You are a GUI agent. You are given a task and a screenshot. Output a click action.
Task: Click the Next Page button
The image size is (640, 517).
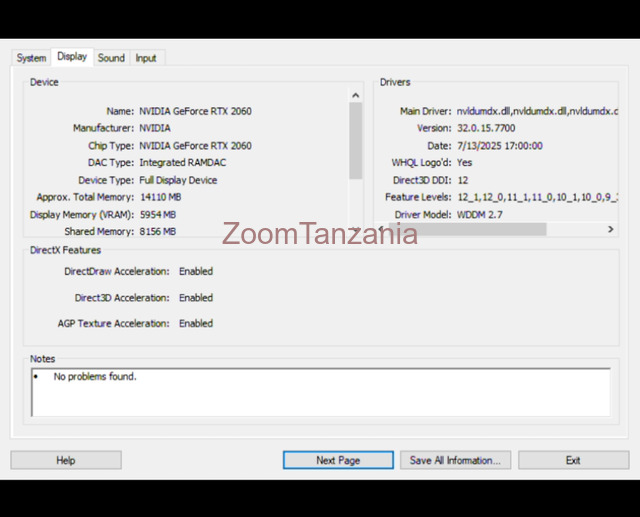[x=338, y=460]
